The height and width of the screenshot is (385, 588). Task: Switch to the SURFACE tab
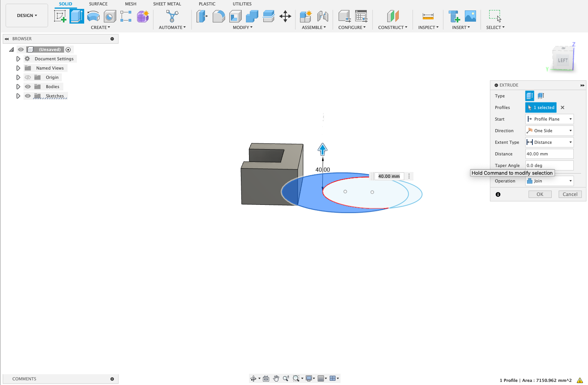point(98,4)
